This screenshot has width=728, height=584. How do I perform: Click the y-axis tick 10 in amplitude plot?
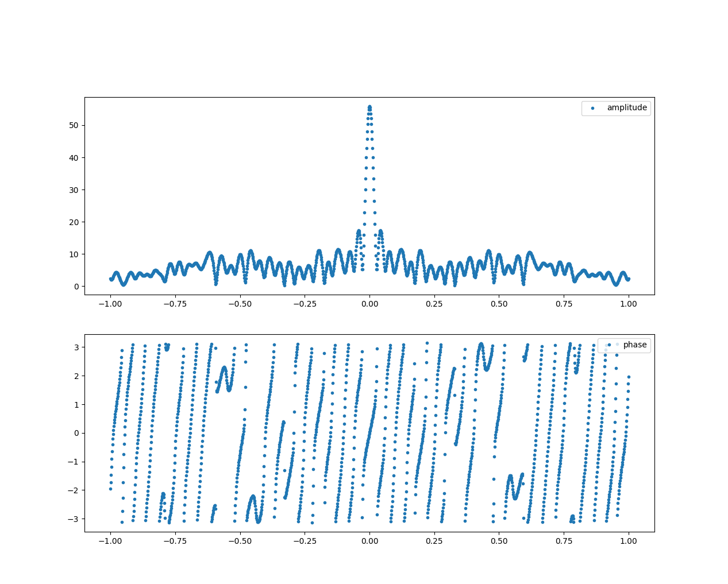click(x=74, y=254)
